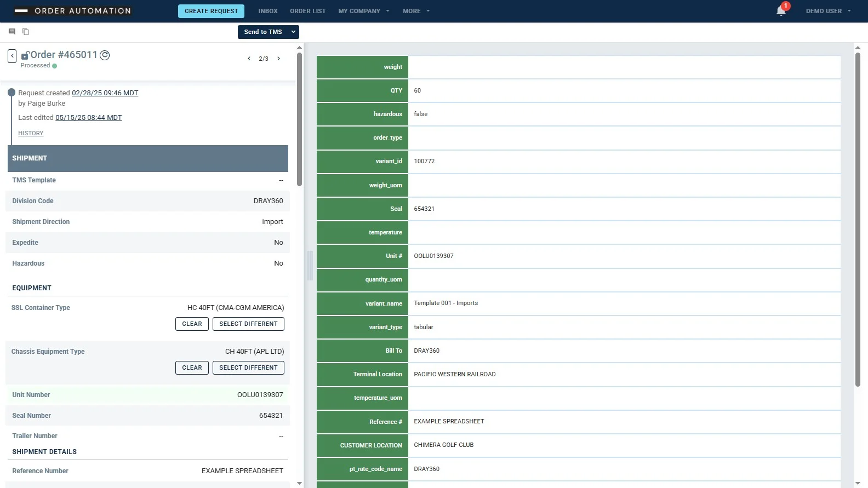Click the variant_id value 100772
The image size is (868, 488).
point(424,161)
